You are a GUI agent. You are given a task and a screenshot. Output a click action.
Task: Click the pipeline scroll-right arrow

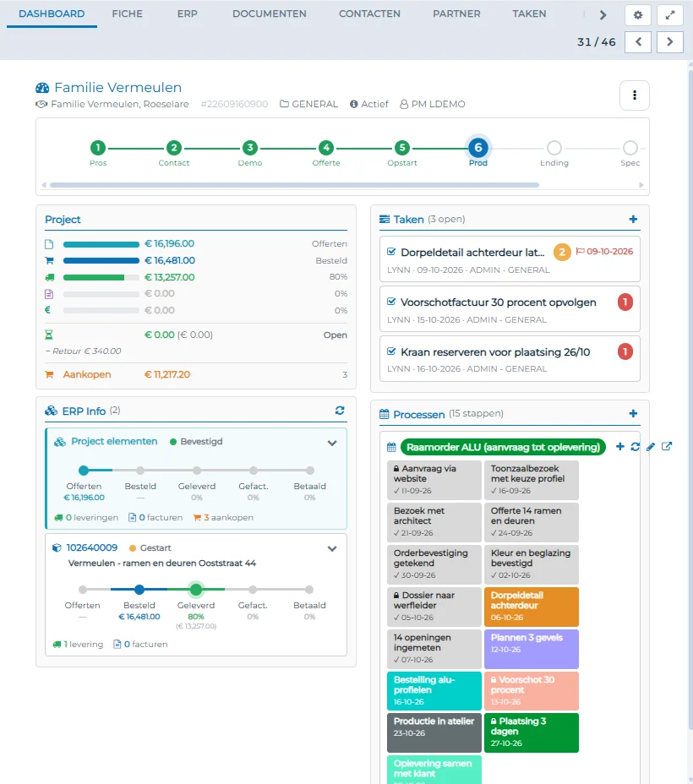coord(641,185)
